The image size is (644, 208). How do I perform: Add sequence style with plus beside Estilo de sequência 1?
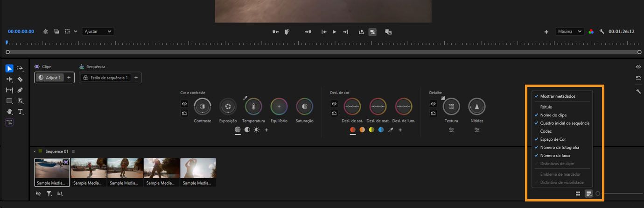tap(136, 78)
